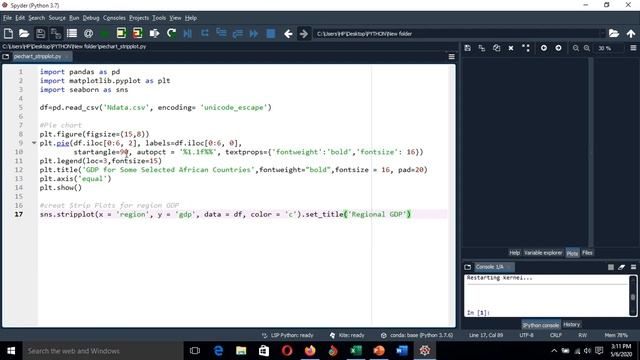Open the Excel app from the taskbar
This screenshot has height=360, width=640.
click(356, 351)
